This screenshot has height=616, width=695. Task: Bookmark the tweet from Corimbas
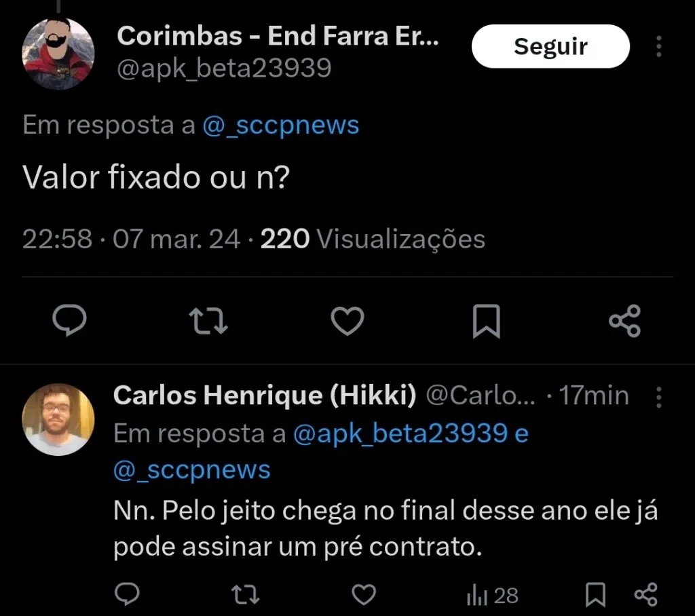point(486,322)
